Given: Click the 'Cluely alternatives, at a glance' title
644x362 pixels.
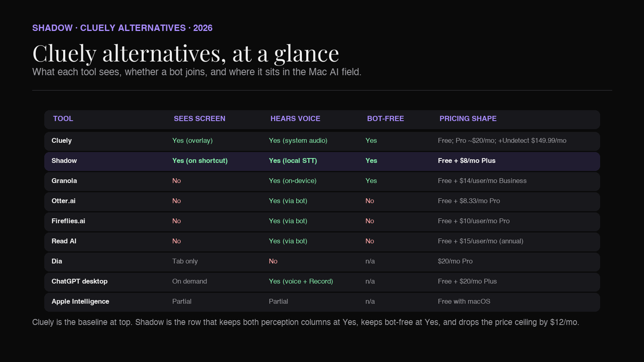Looking at the screenshot, I should tap(186, 53).
